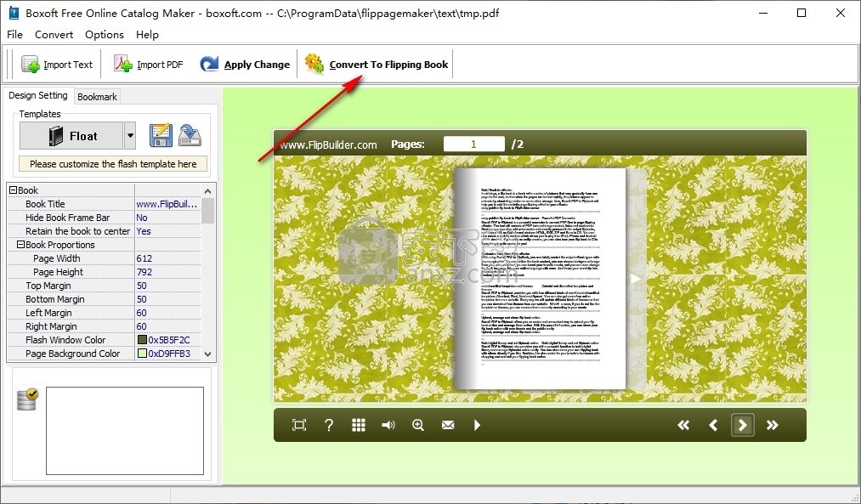Click the Page Background Color swatch 0xD9FFB3
Viewport: 861px width, 504px height.
point(142,354)
